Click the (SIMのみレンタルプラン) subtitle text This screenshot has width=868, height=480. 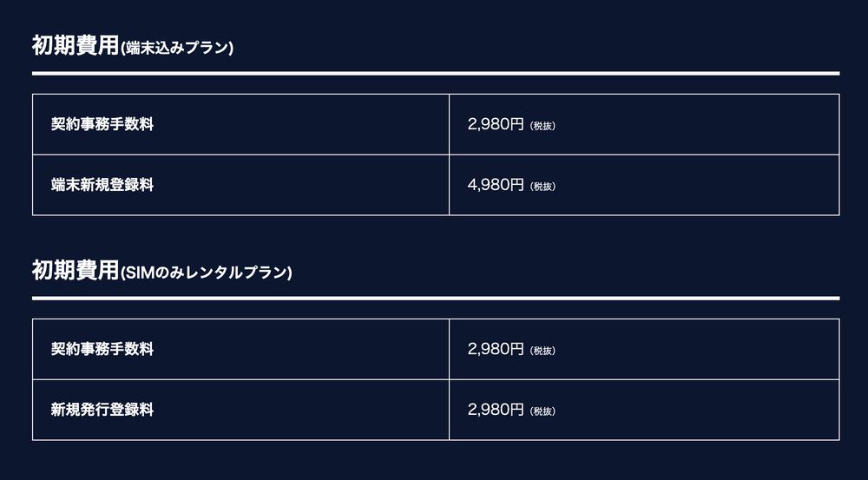click(x=207, y=273)
